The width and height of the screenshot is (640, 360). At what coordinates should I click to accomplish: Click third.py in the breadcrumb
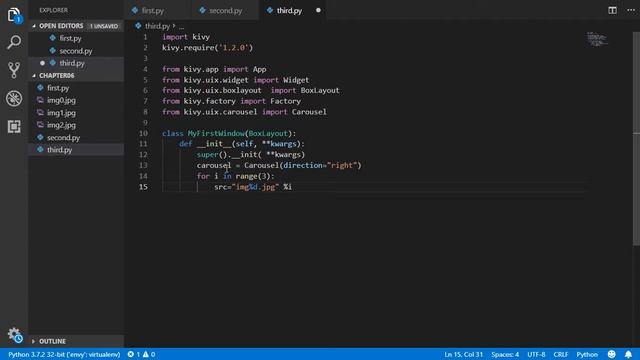click(157, 26)
